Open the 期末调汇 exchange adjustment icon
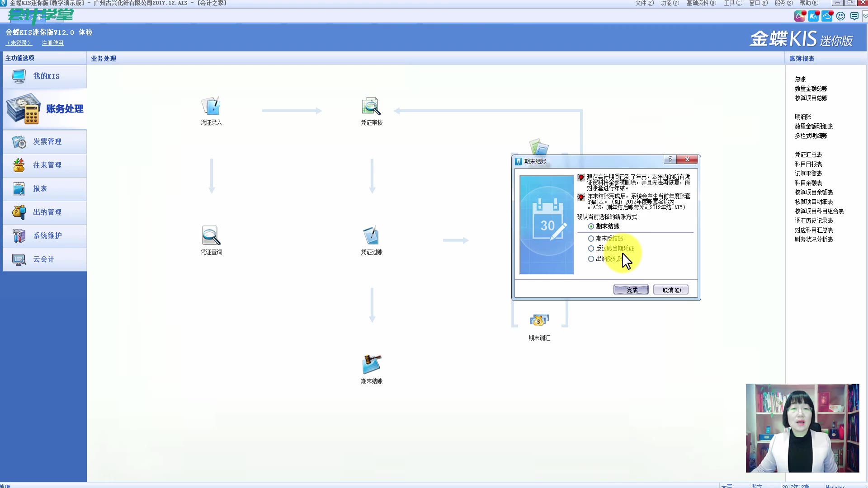The width and height of the screenshot is (868, 488). 539,321
